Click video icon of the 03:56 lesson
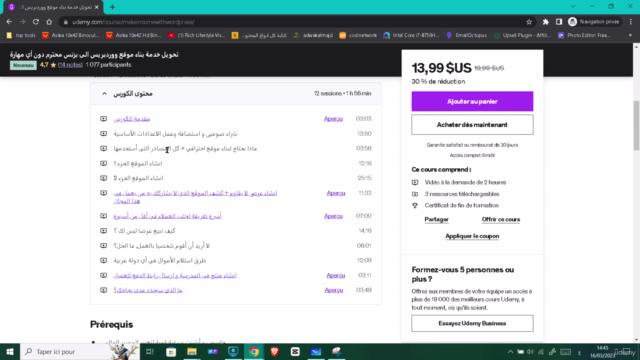 click(104, 149)
